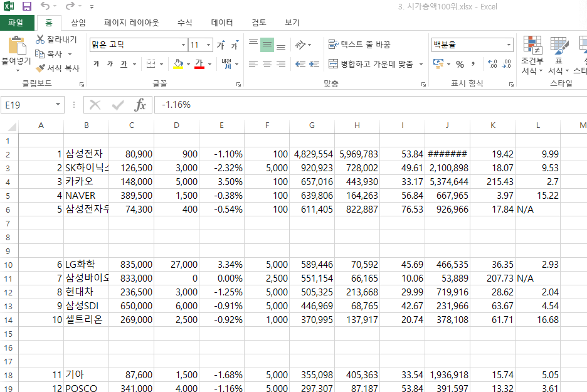Align cell text to the top

[253, 45]
